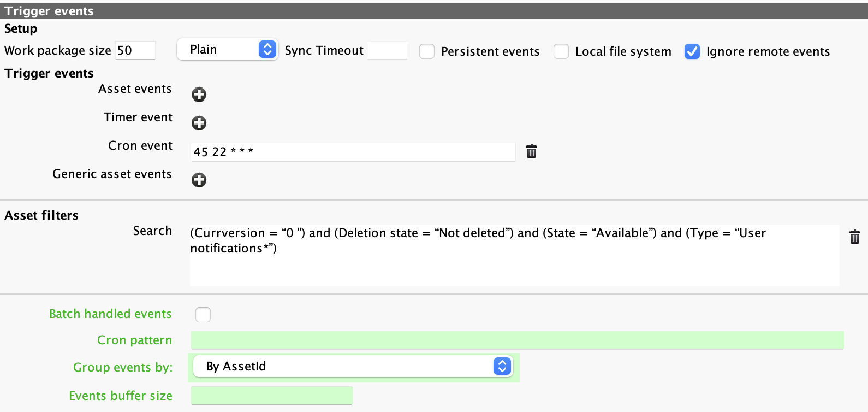This screenshot has width=868, height=412.
Task: Enable Batch handled events
Action: click(x=203, y=315)
